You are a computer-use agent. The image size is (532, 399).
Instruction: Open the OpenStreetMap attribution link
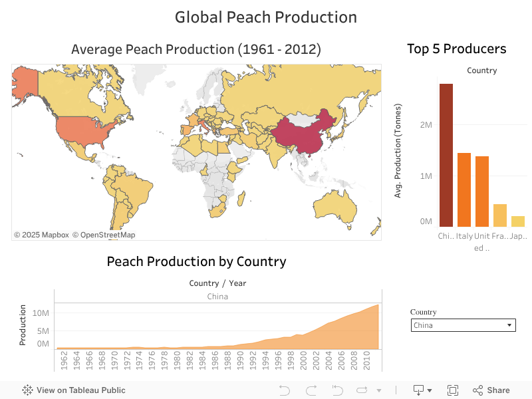(x=104, y=234)
